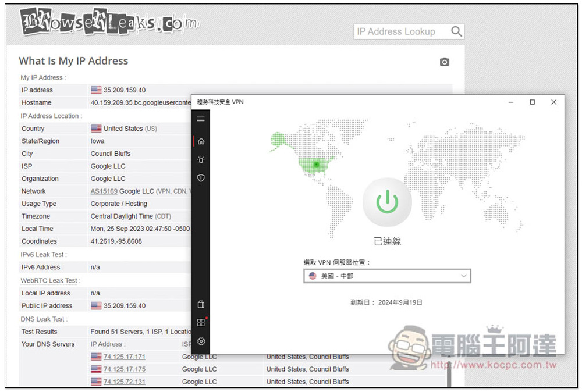Click the flag next to 74.125.17.175
The height and width of the screenshot is (392, 582).
pos(96,369)
